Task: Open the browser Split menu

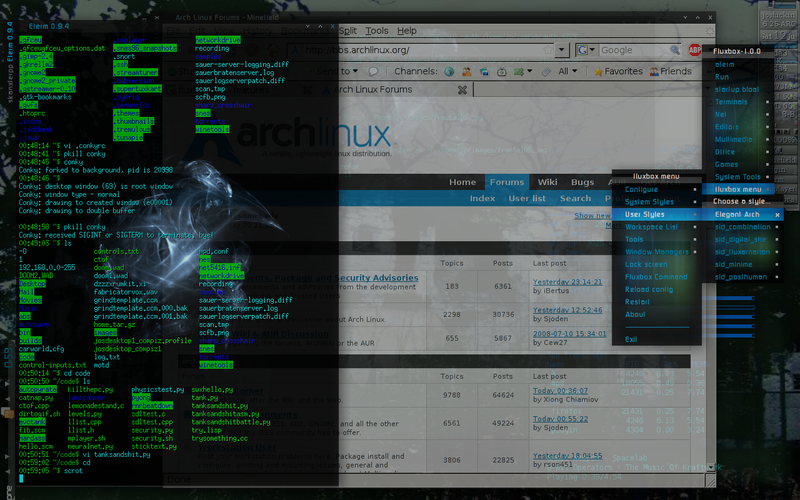Action: [x=347, y=31]
